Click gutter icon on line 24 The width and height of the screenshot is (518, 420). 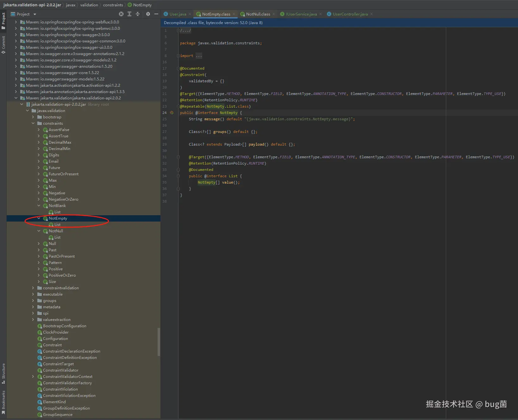(x=172, y=113)
